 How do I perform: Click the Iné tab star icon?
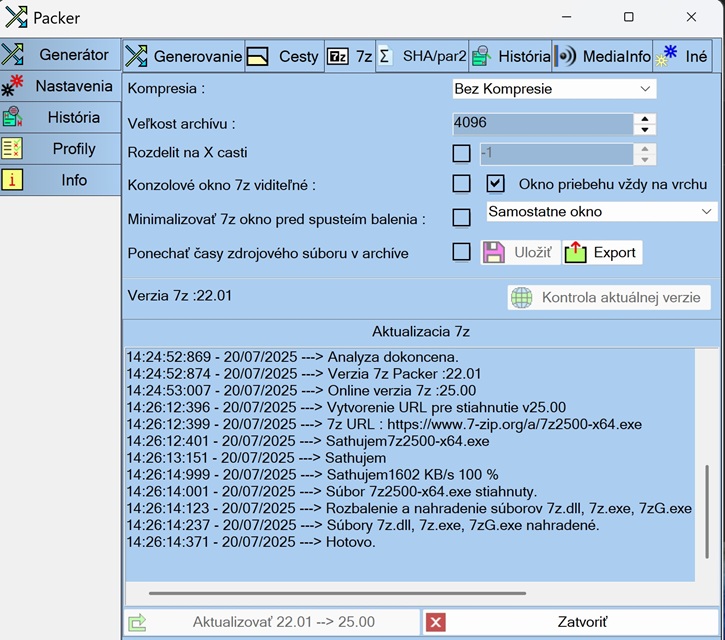[666, 55]
